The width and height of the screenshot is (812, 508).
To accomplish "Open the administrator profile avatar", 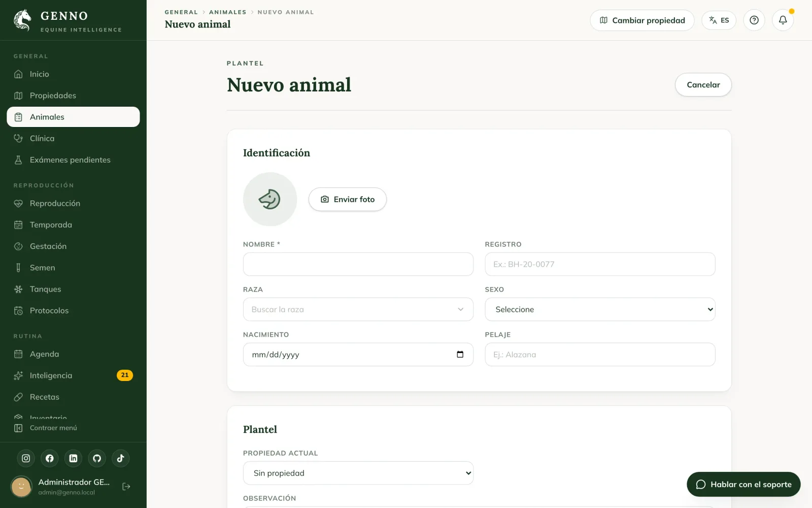I will (21, 487).
